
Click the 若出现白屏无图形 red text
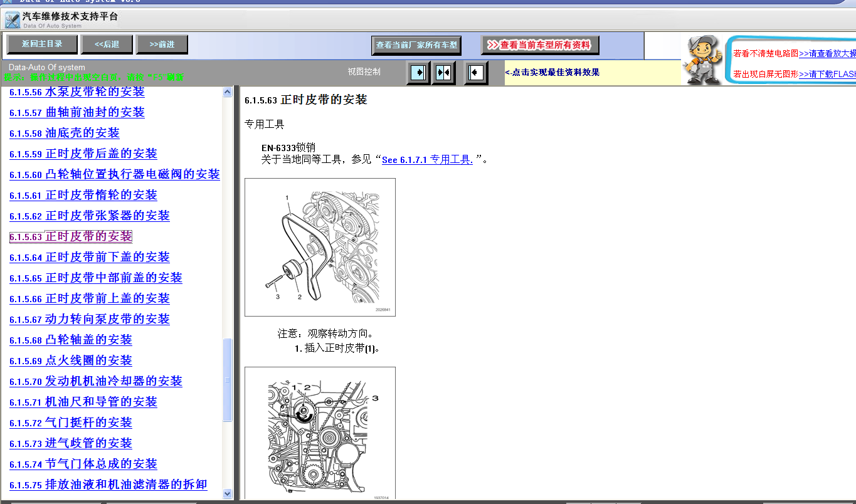[766, 74]
